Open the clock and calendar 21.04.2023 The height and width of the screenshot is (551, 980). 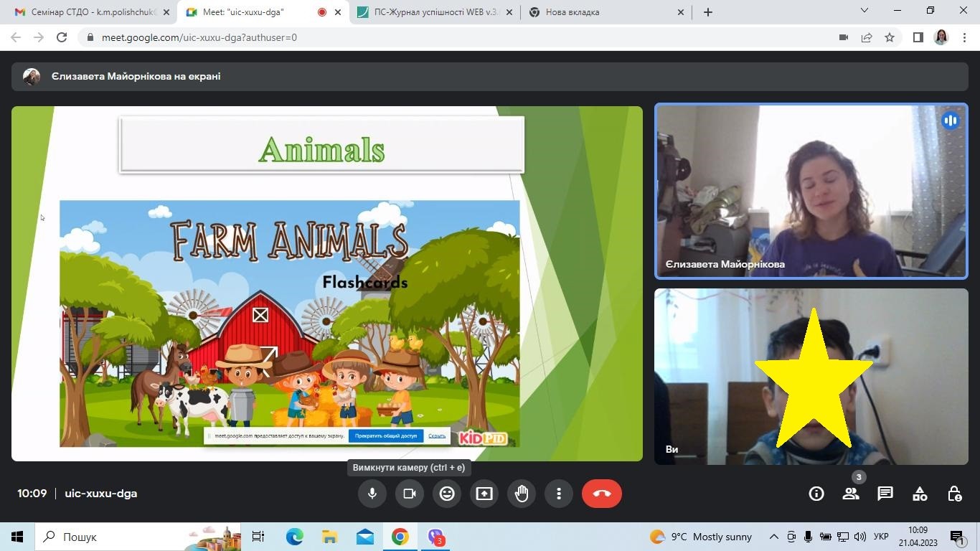click(x=918, y=537)
